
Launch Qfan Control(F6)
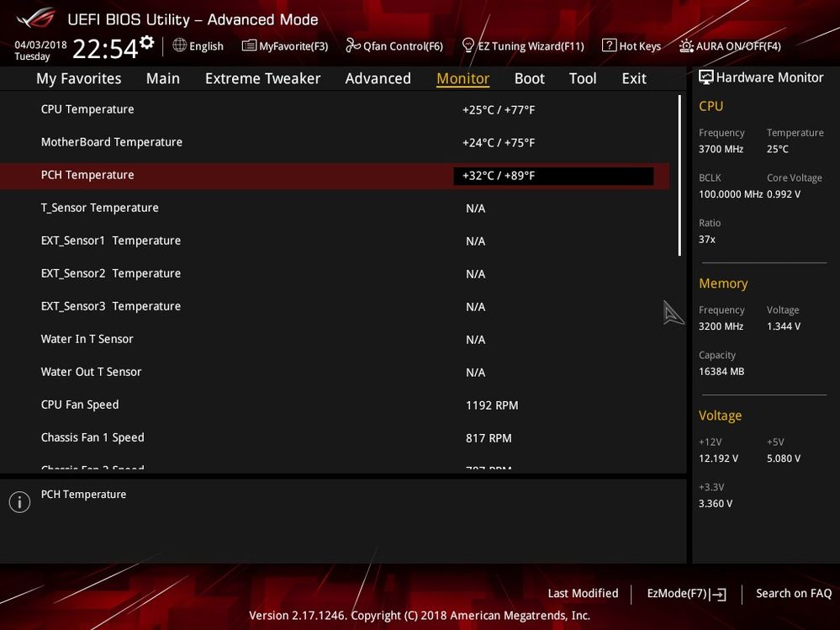(404, 46)
